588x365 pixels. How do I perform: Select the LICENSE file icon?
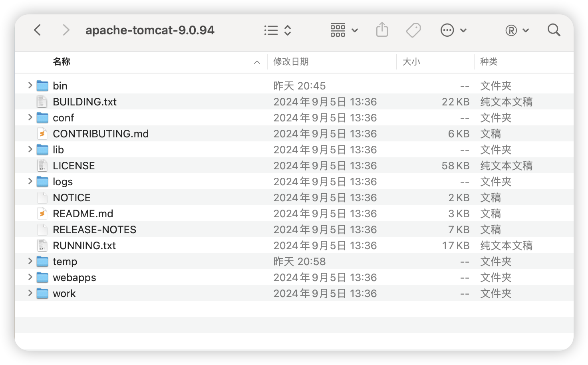coord(42,165)
